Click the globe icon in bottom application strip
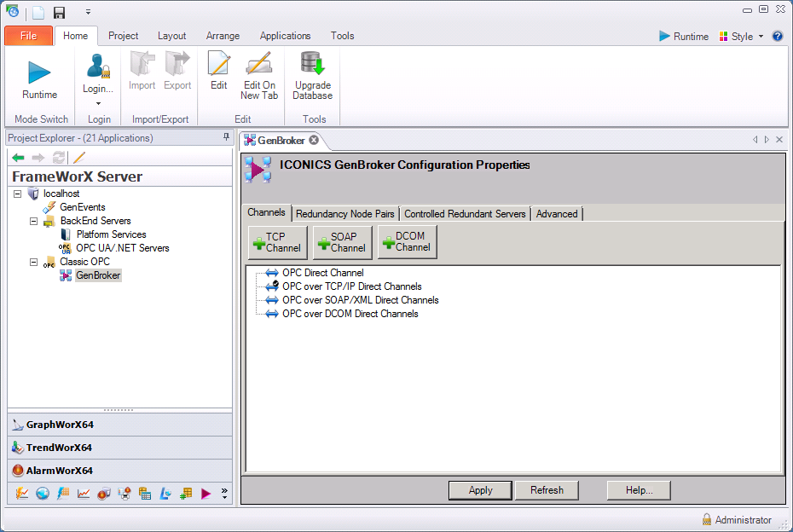 (43, 493)
